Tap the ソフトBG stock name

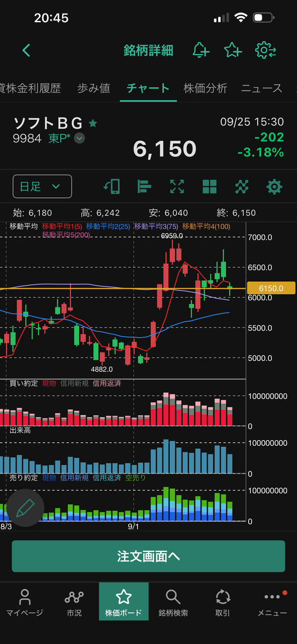point(48,123)
